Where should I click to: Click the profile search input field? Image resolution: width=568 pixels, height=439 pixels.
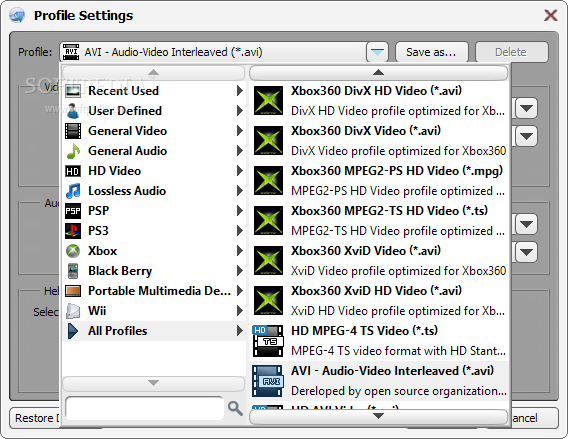144,408
